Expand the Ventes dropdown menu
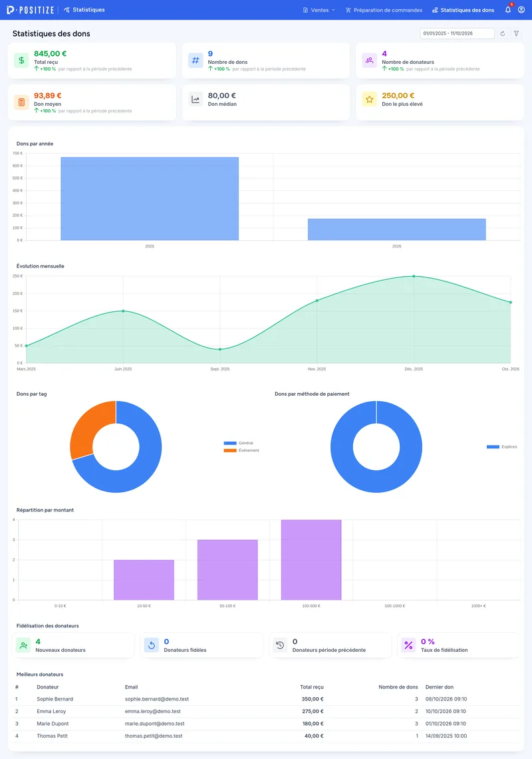The width and height of the screenshot is (532, 759). 319,10
